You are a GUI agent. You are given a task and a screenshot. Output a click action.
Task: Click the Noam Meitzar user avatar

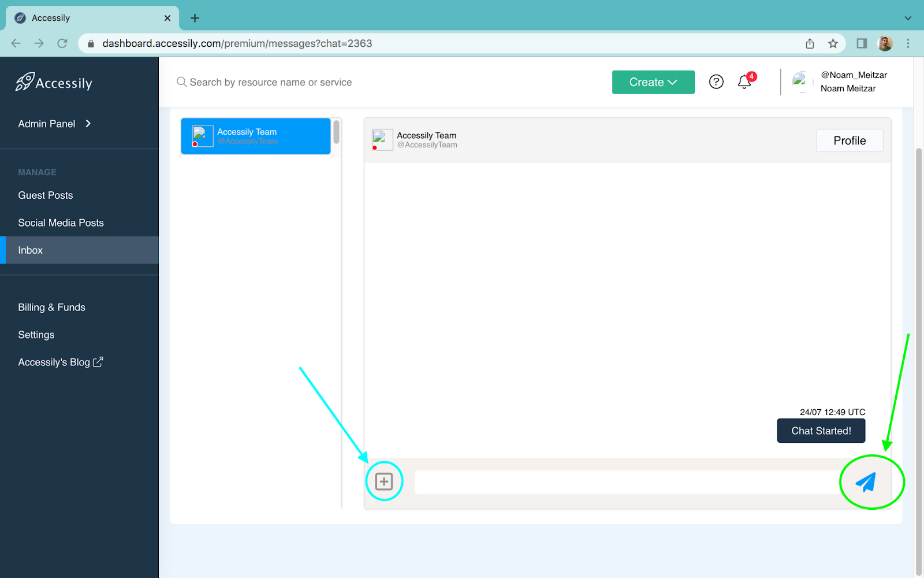tap(802, 81)
